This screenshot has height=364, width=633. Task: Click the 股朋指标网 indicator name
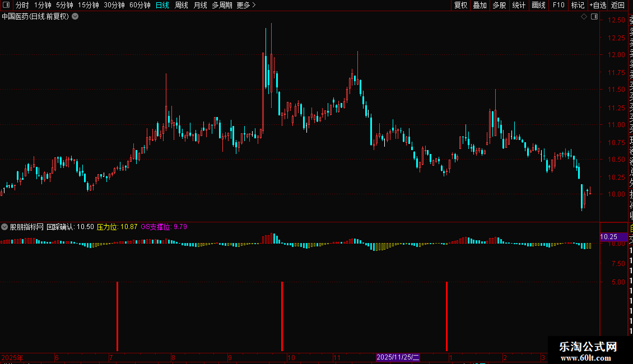click(27, 227)
